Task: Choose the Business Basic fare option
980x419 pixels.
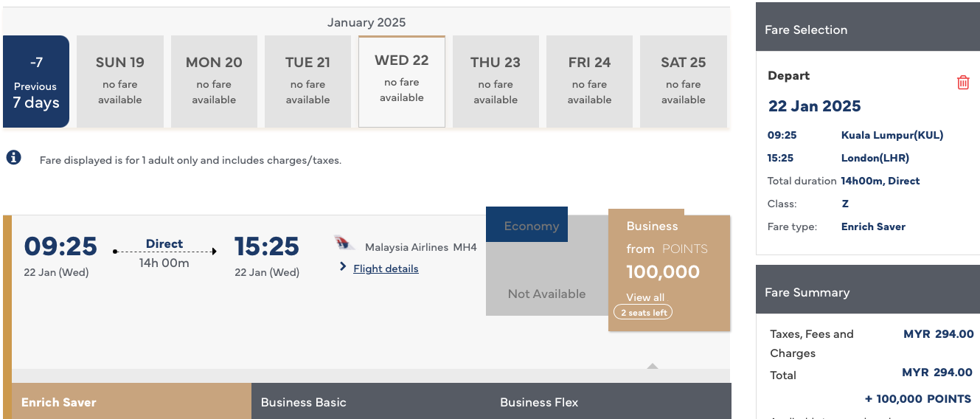Action: coord(371,401)
